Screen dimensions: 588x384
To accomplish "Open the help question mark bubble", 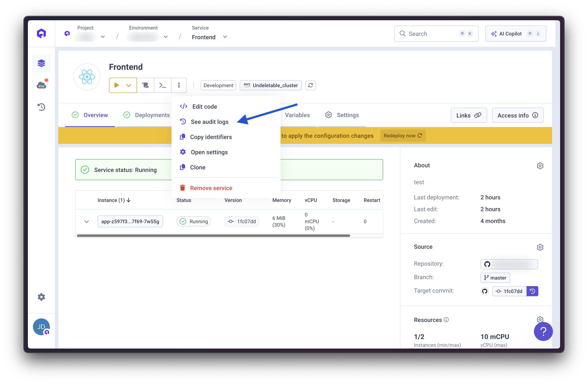I will point(543,331).
